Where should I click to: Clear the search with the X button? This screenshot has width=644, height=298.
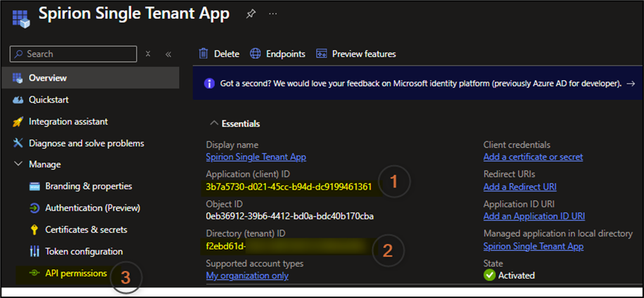click(x=148, y=54)
